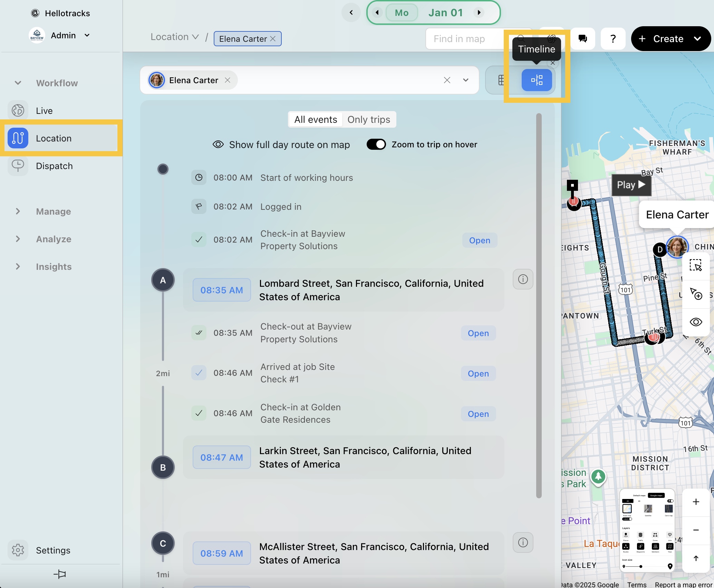
Task: Click the map zoom in plus button
Action: pos(696,502)
